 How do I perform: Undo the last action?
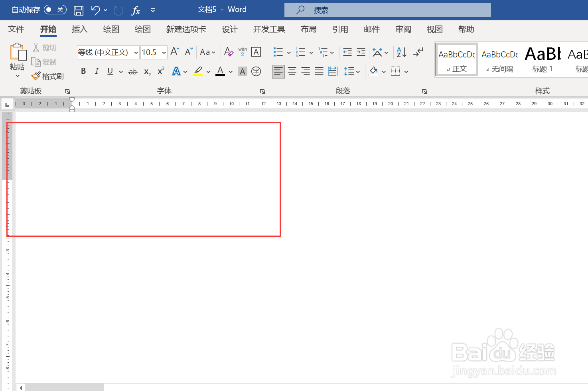pyautogui.click(x=95, y=10)
